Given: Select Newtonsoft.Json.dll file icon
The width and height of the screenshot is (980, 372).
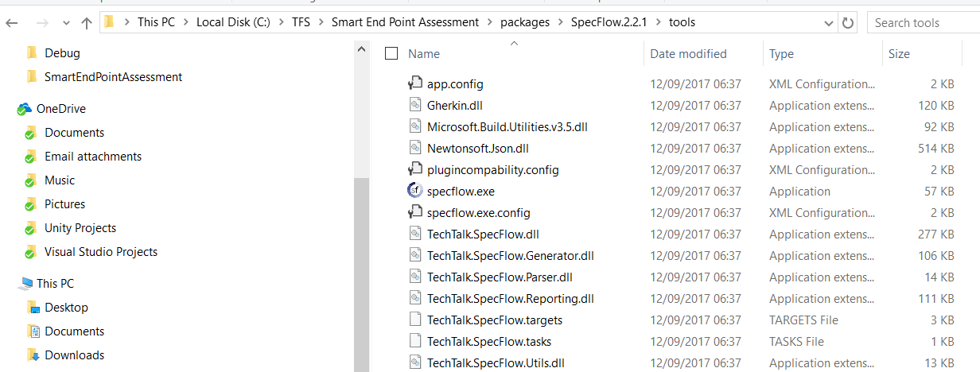Looking at the screenshot, I should tap(414, 147).
